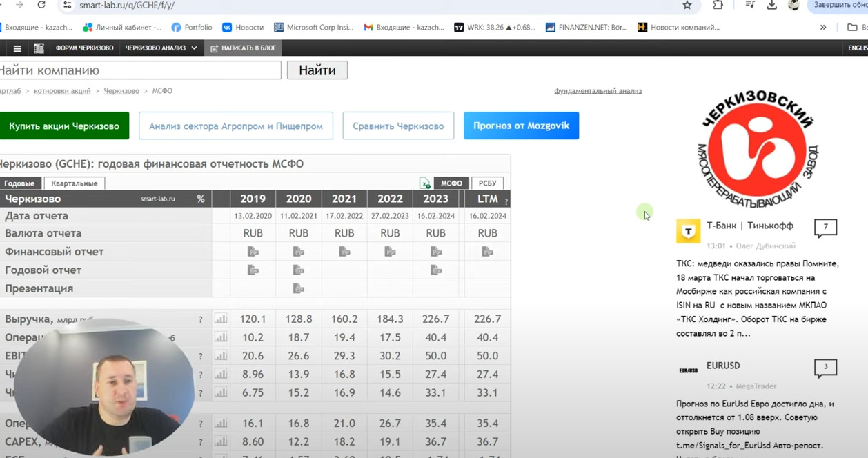Open the 2020 presentation file
The image size is (868, 458).
(x=299, y=288)
